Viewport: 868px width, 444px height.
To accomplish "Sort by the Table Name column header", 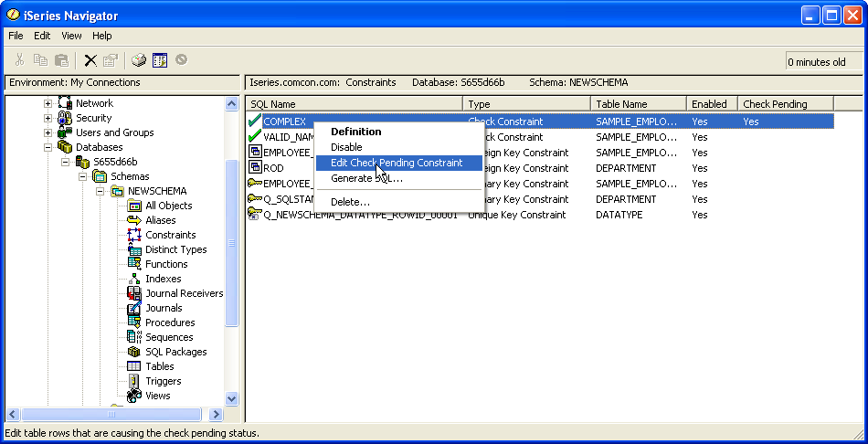I will coord(639,104).
